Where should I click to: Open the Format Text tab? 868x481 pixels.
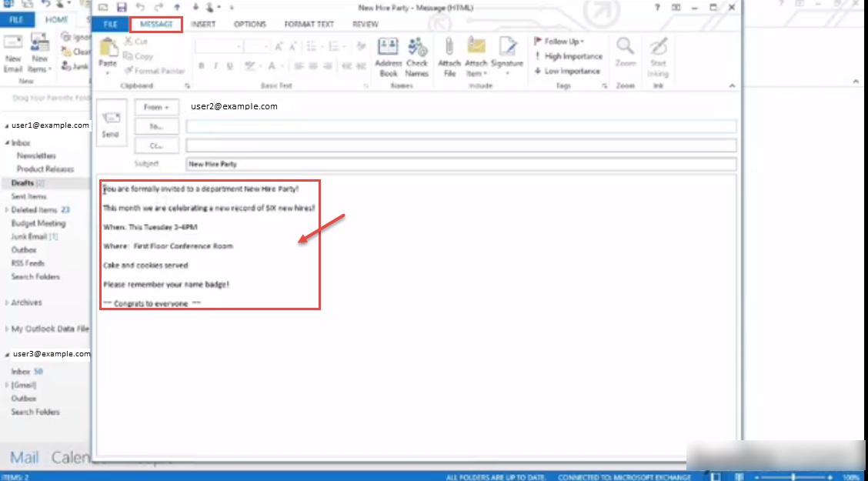(x=309, y=25)
